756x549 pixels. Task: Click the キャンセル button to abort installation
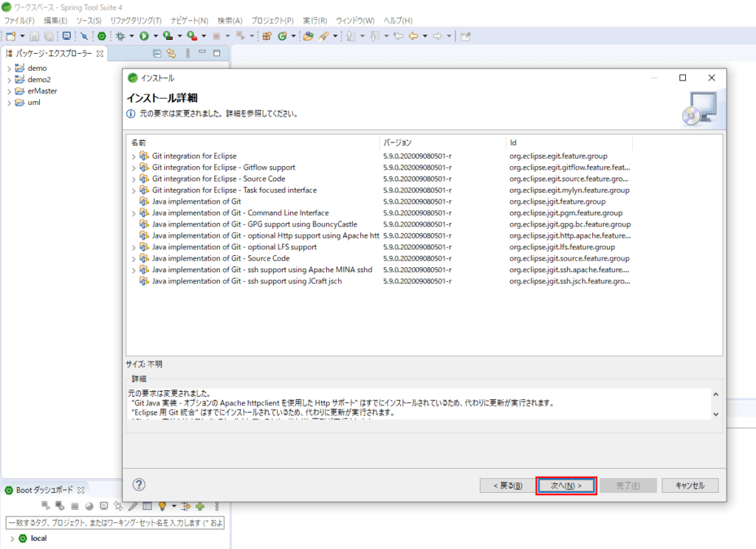(x=690, y=485)
